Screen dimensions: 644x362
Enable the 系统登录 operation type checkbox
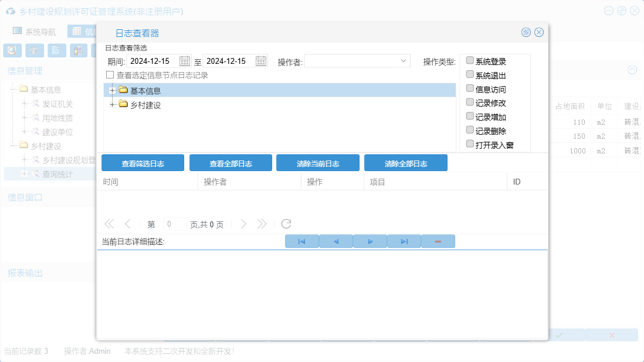470,60
